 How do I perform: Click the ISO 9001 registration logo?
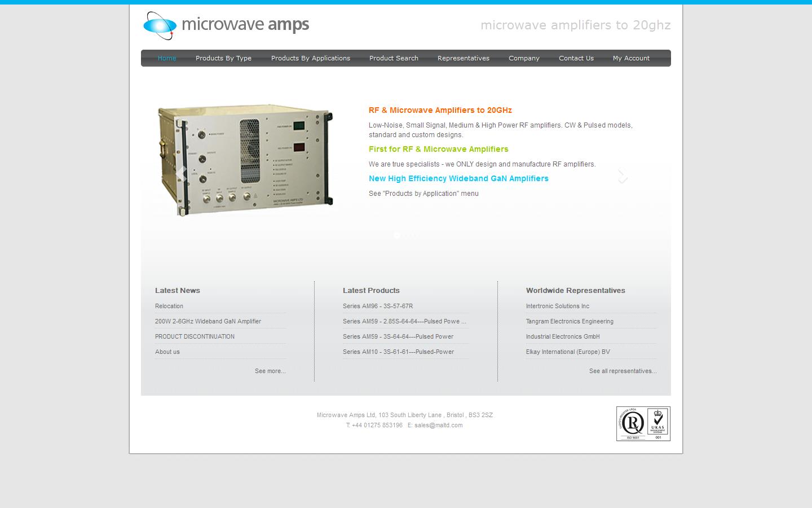[632, 423]
